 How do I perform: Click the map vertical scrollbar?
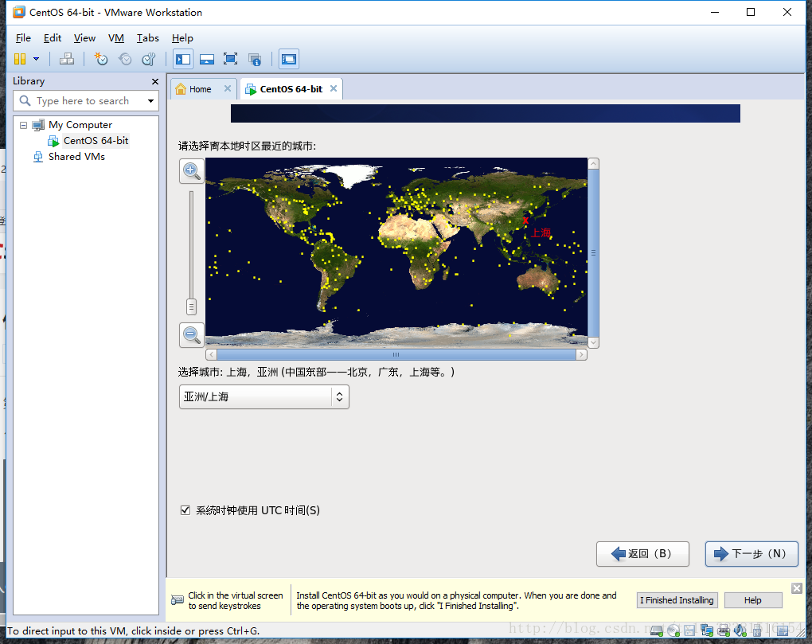pos(593,252)
